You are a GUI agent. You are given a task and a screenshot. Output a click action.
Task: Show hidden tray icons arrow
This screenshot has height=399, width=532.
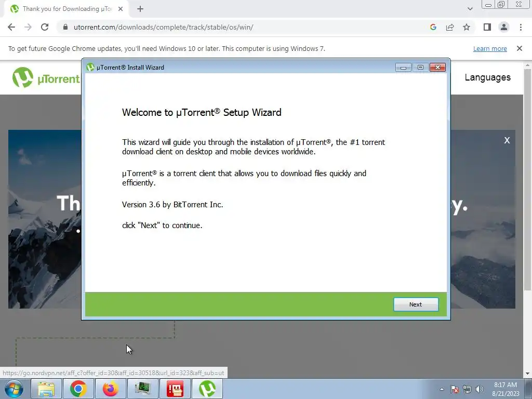click(442, 389)
